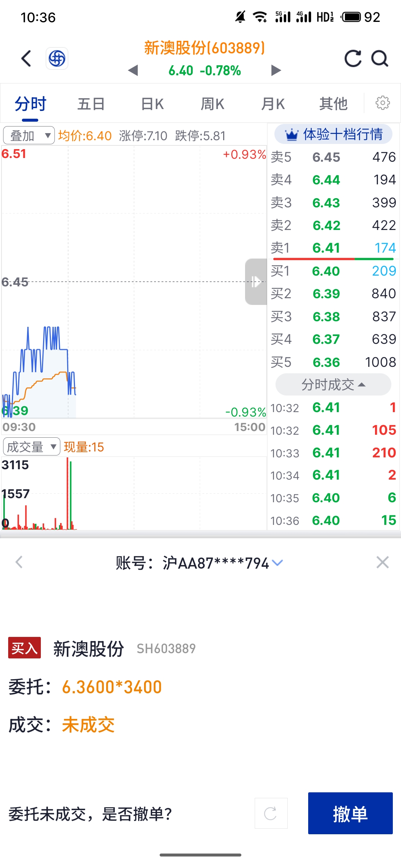Switch to previous stock with left triangle

tap(133, 70)
